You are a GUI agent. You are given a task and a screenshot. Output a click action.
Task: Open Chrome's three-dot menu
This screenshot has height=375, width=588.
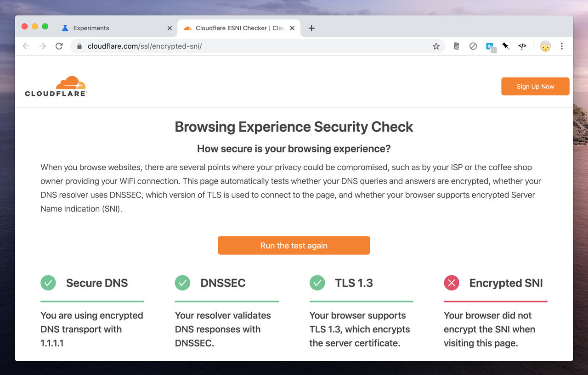pyautogui.click(x=562, y=46)
